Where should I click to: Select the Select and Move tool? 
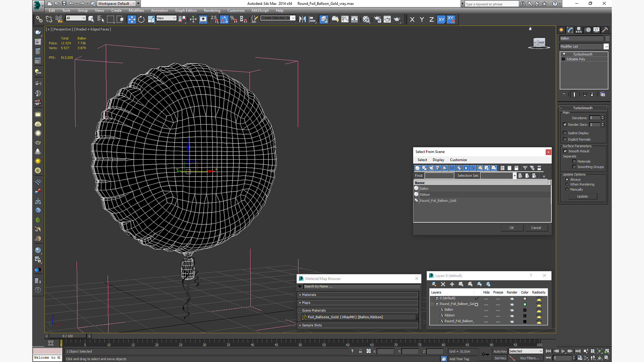132,19
